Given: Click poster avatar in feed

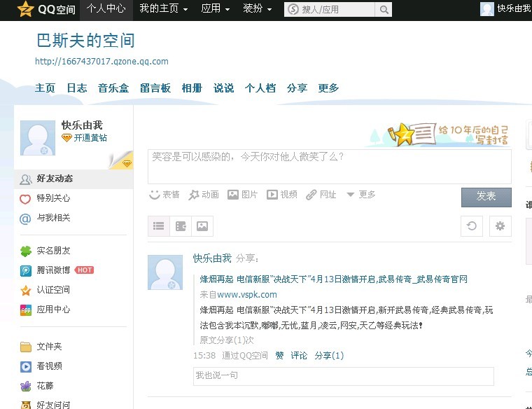Looking at the screenshot, I should pos(165,272).
